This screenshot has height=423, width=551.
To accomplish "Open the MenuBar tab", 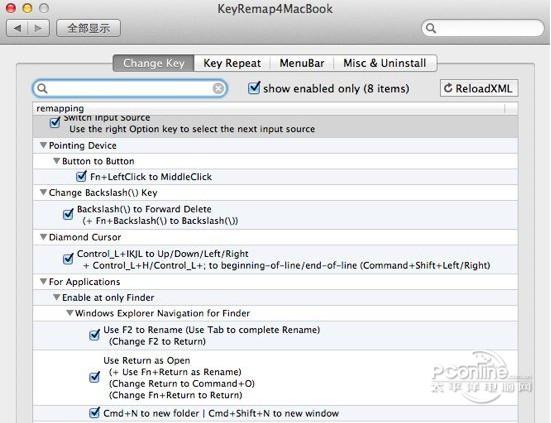I will [302, 63].
